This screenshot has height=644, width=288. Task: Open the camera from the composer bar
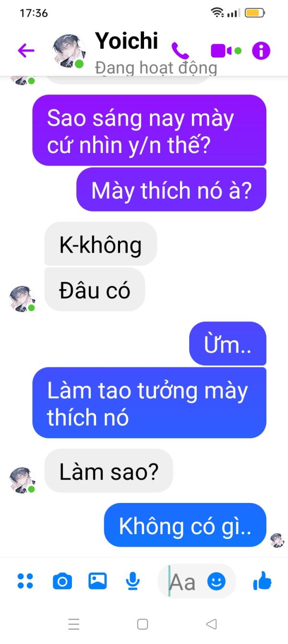(x=62, y=582)
